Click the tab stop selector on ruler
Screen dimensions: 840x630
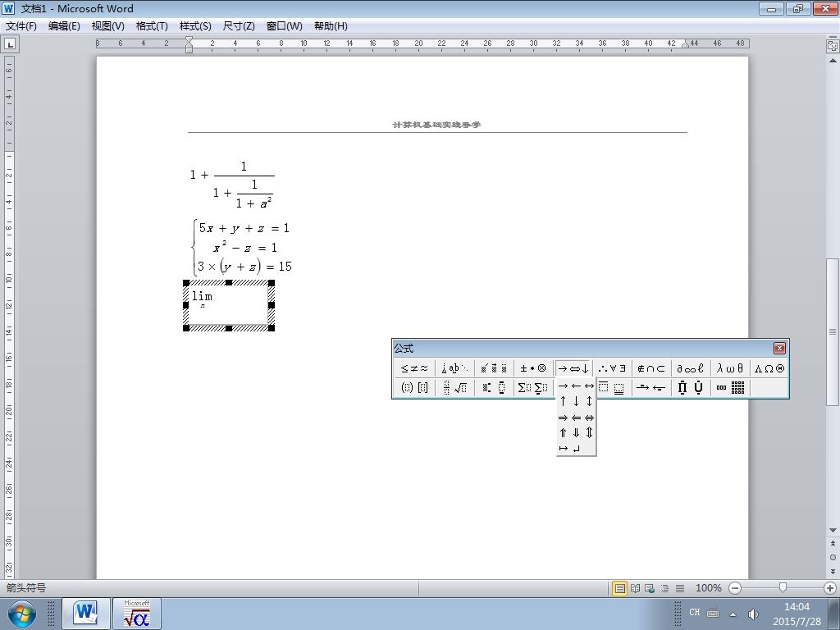[10, 44]
